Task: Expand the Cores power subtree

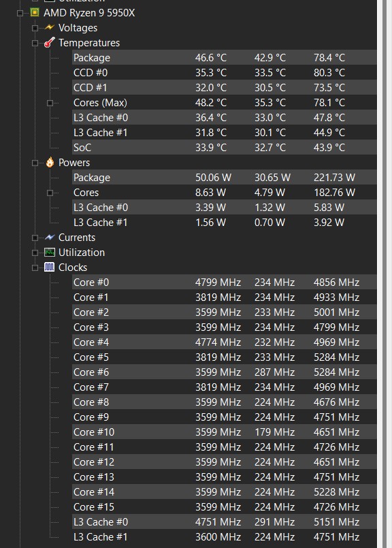Action: coord(50,193)
